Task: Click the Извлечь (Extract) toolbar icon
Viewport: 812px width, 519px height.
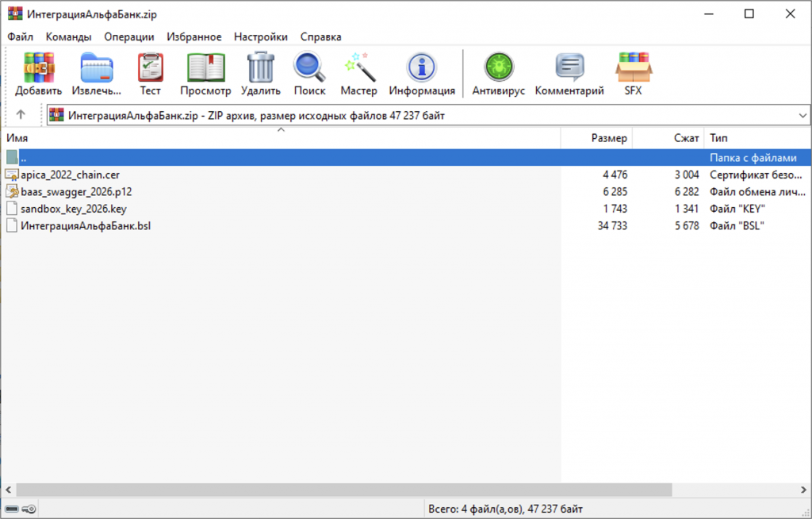Action: click(x=96, y=67)
